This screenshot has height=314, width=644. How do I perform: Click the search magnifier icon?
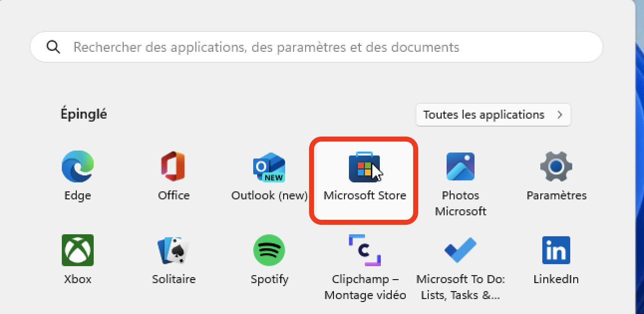pyautogui.click(x=53, y=47)
